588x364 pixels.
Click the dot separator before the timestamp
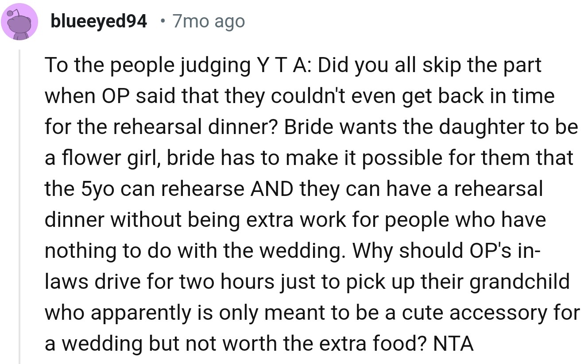point(163,21)
